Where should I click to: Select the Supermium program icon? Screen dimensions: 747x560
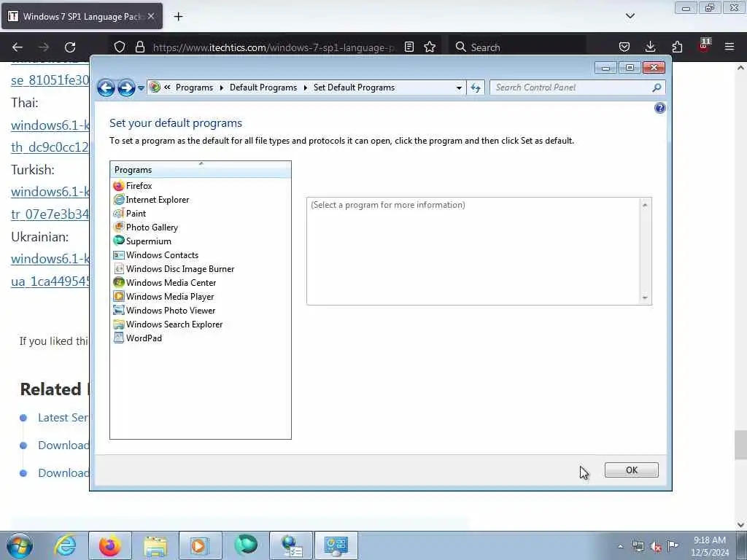119,241
